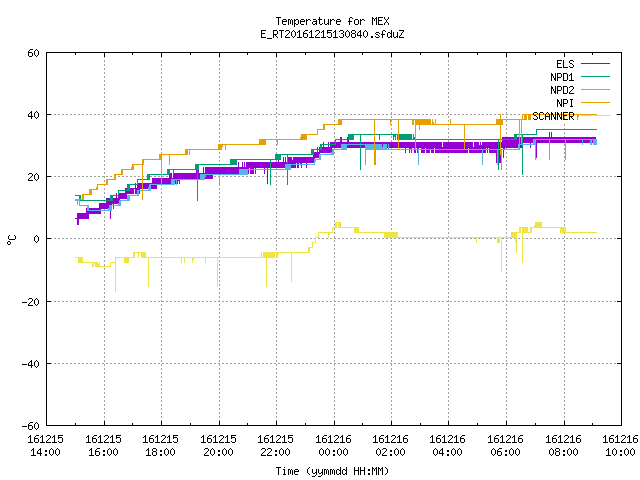Click the SCANNER legend label
Image resolution: width=640 pixels, height=480 pixels.
point(553,116)
